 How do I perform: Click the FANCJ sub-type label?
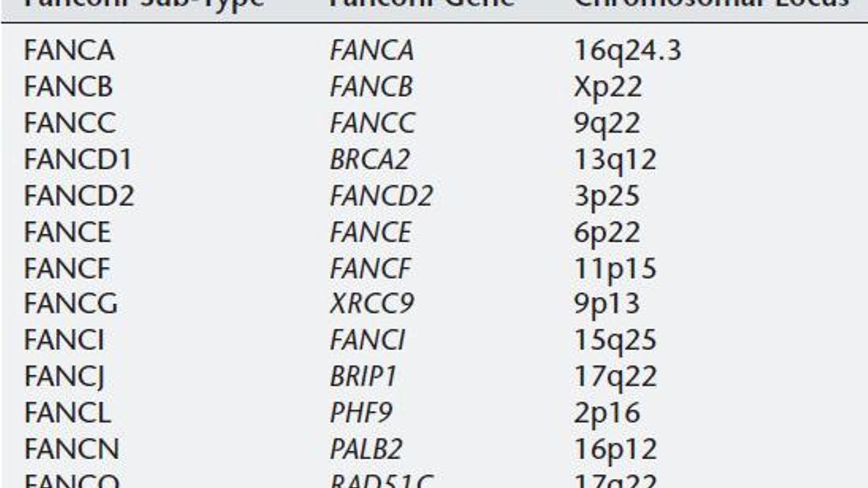64,376
